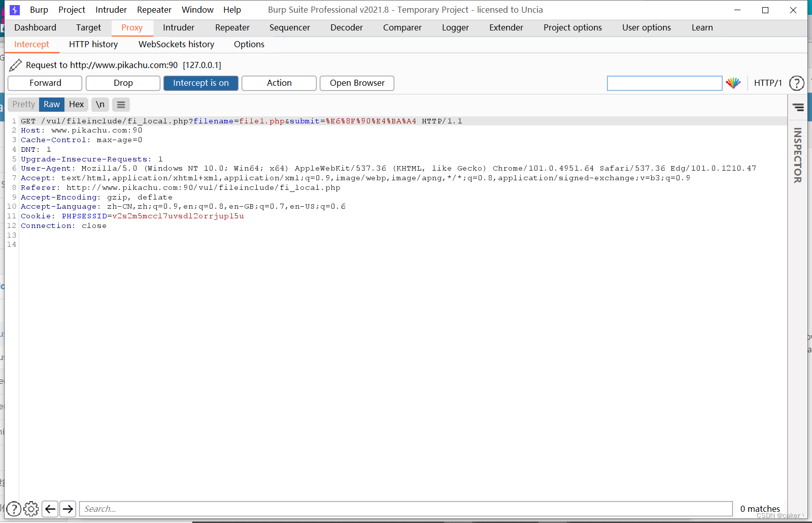Open the Decoder tab

point(347,27)
